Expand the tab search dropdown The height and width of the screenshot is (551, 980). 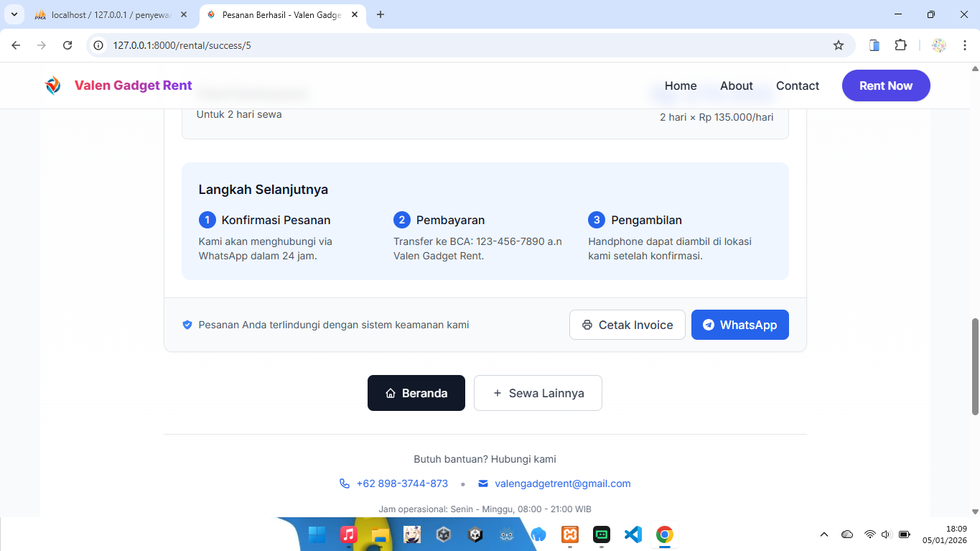pos(14,14)
